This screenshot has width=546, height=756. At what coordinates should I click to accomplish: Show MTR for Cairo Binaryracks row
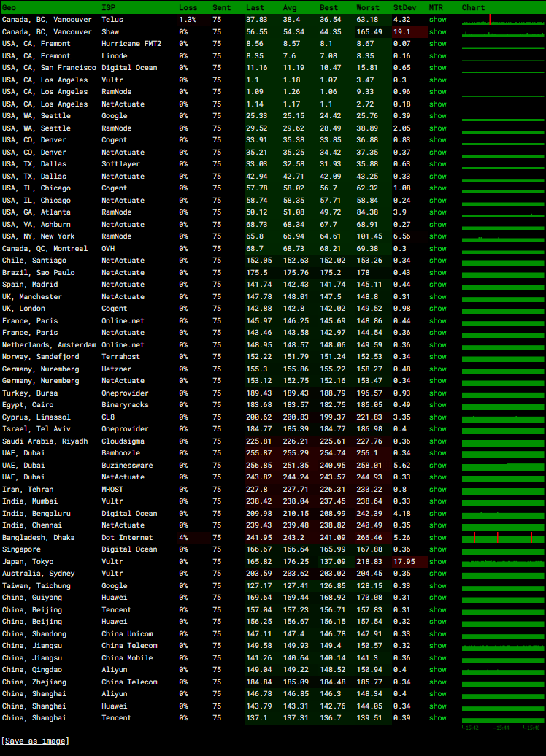[x=437, y=405]
